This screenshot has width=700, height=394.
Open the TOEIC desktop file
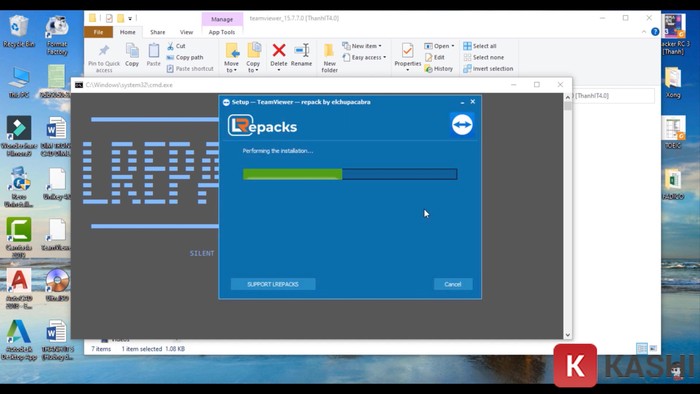click(x=673, y=133)
